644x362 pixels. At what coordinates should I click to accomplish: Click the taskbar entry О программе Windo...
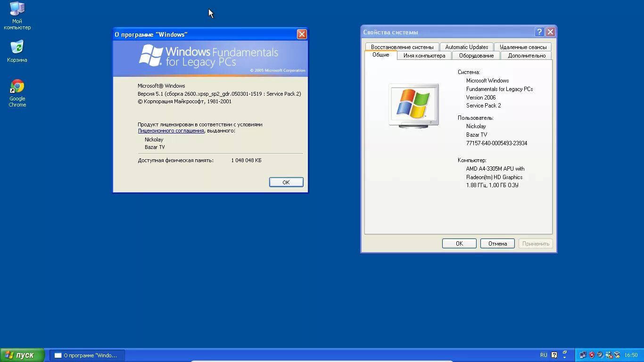[87, 354]
